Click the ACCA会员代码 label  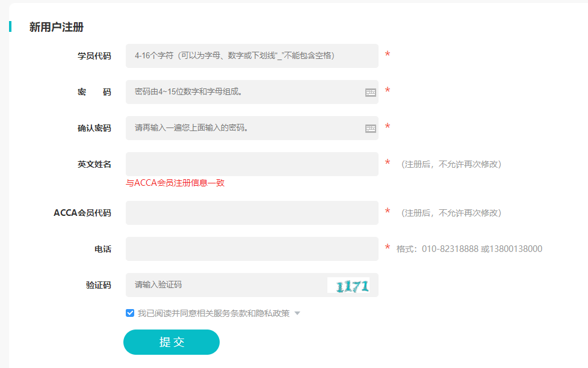click(x=82, y=213)
